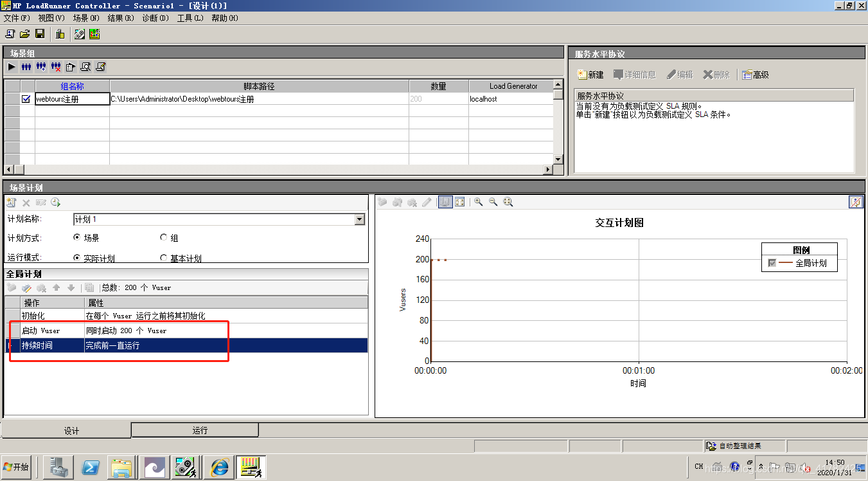This screenshot has width=868, height=481.
Task: Open the Load Generators icon
Action: point(60,33)
